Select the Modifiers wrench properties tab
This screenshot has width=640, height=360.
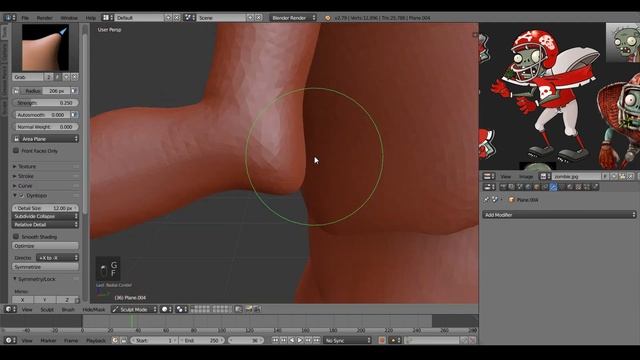point(553,187)
